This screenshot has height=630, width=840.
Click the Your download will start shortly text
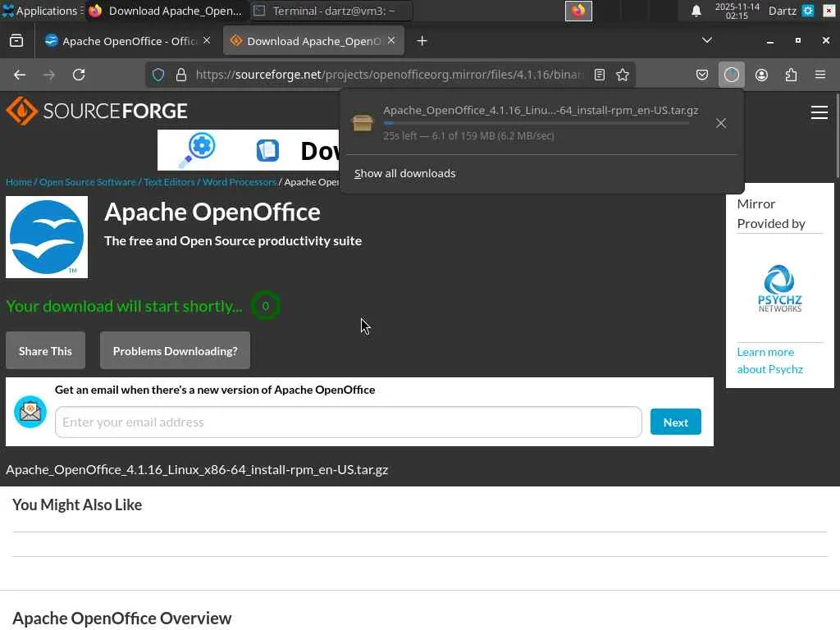tap(125, 307)
